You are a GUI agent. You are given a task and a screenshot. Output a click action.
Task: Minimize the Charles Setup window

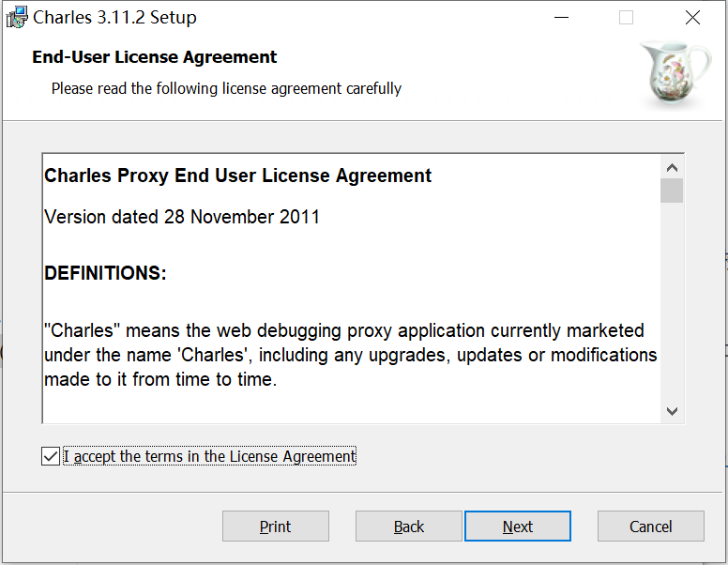click(x=561, y=18)
